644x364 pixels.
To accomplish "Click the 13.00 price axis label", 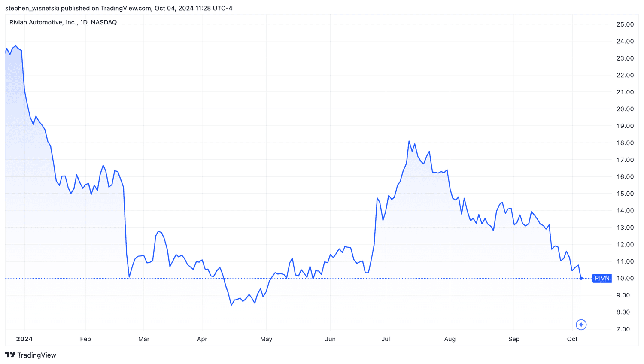I will pos(625,227).
